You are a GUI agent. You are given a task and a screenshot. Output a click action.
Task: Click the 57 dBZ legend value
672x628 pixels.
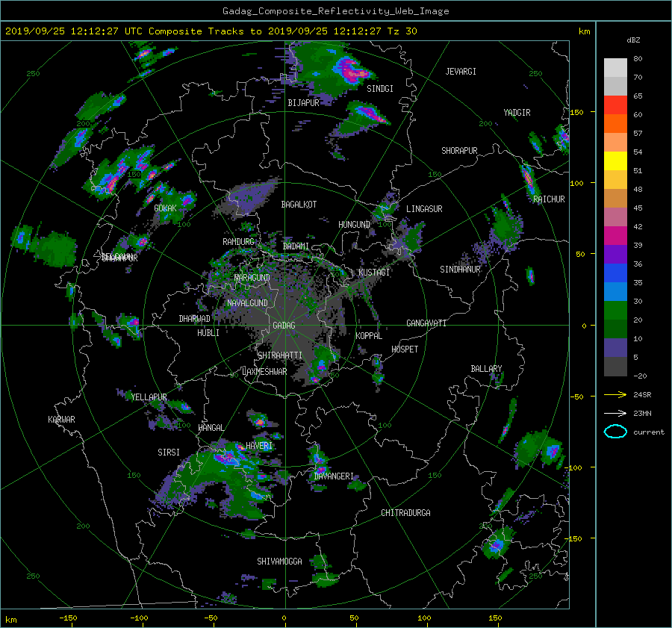(x=638, y=134)
